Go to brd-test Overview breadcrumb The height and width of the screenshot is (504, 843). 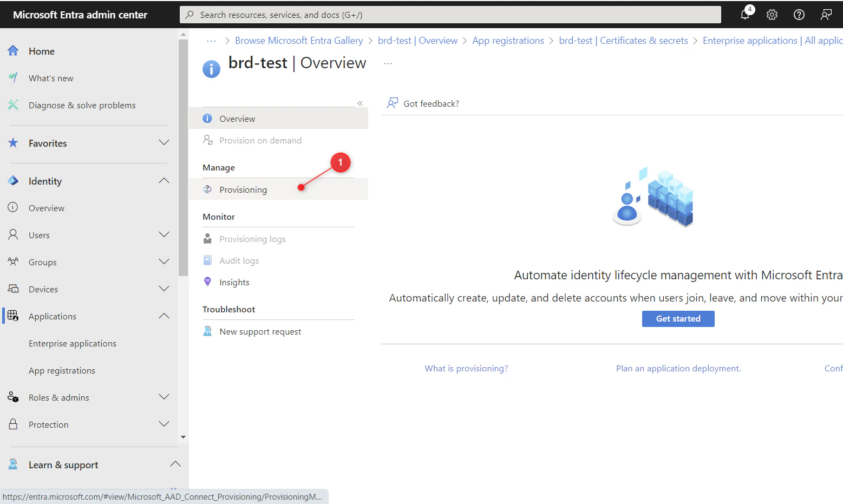[x=417, y=41]
